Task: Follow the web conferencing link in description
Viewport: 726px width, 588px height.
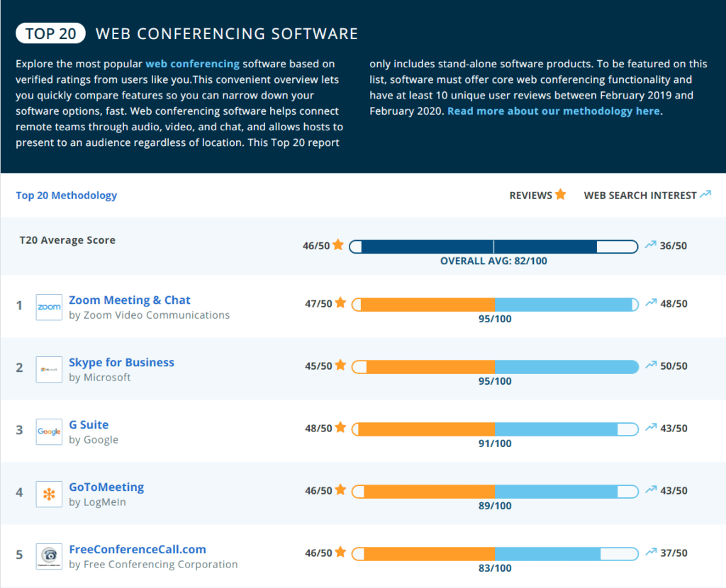Action: (193, 64)
